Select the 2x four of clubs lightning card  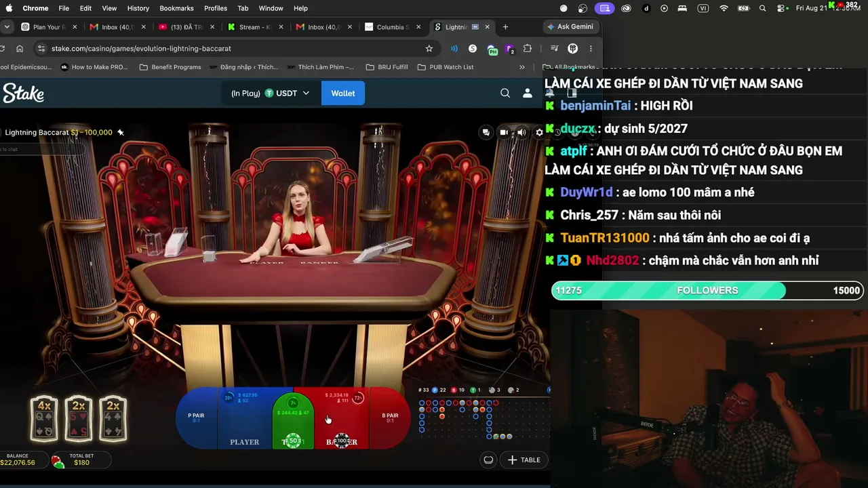113,419
